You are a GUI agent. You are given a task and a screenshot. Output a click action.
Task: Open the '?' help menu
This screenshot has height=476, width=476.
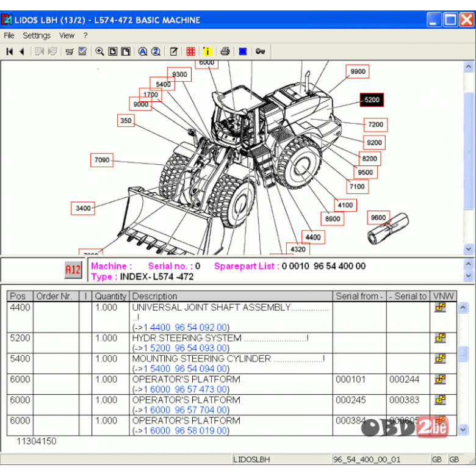tap(85, 35)
